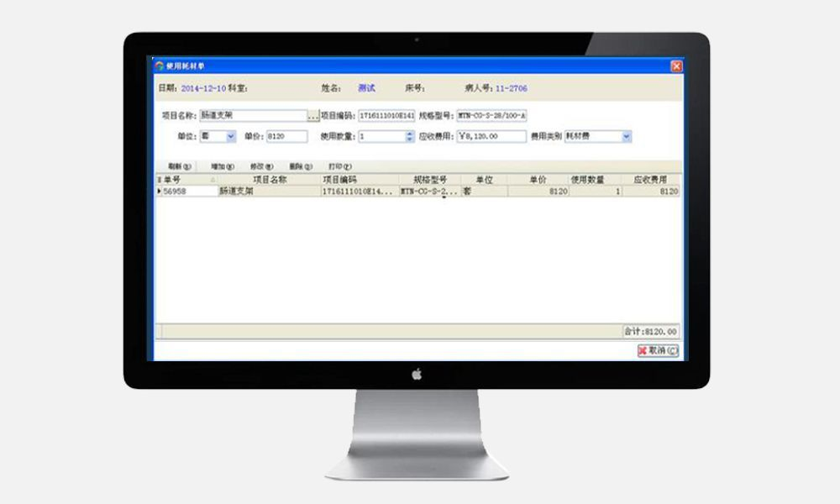The width and height of the screenshot is (840, 504).
Task: Click the Modify (修改) toolbar icon
Action: click(x=261, y=166)
